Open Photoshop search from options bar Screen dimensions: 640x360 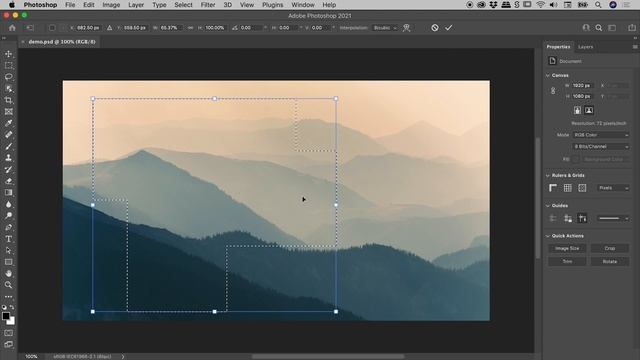coord(599,28)
